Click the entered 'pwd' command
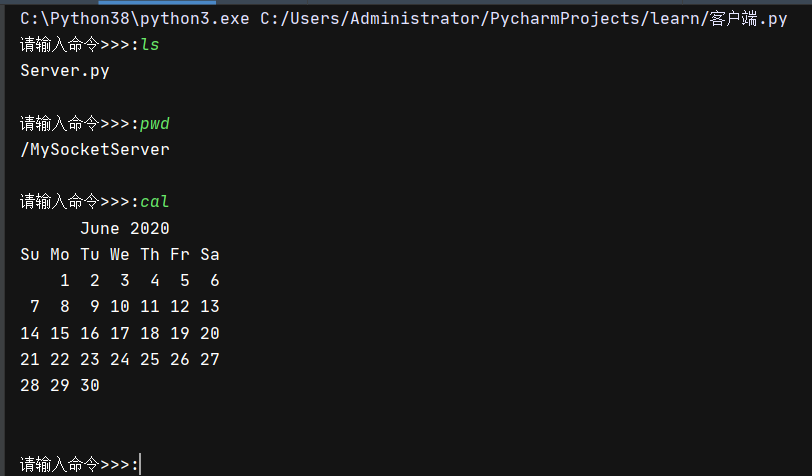The image size is (812, 476). [x=155, y=124]
